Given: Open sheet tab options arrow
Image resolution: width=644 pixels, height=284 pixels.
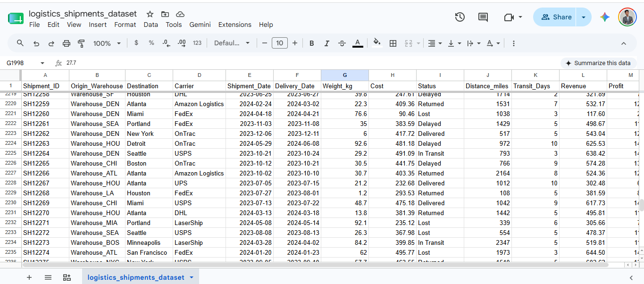Looking at the screenshot, I should [192, 277].
